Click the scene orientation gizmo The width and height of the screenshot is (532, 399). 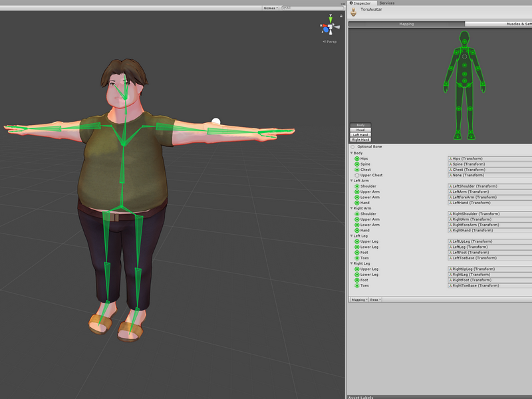[x=329, y=27]
